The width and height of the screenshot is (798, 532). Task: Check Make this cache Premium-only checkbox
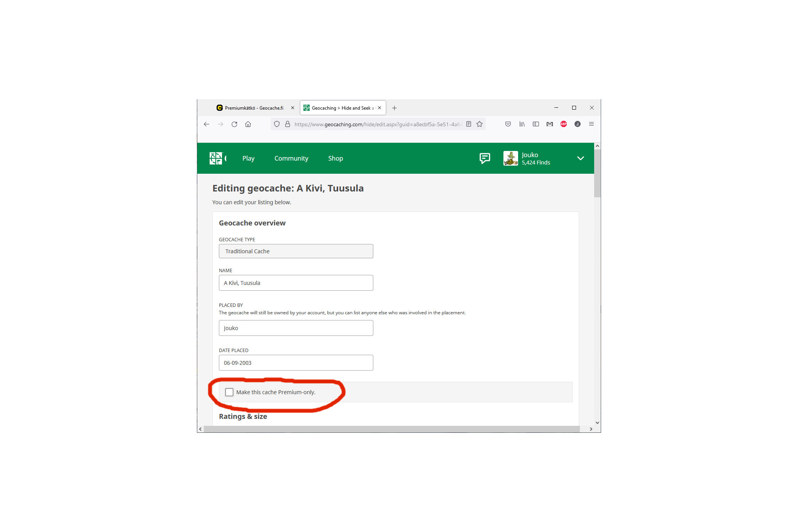pyautogui.click(x=229, y=392)
